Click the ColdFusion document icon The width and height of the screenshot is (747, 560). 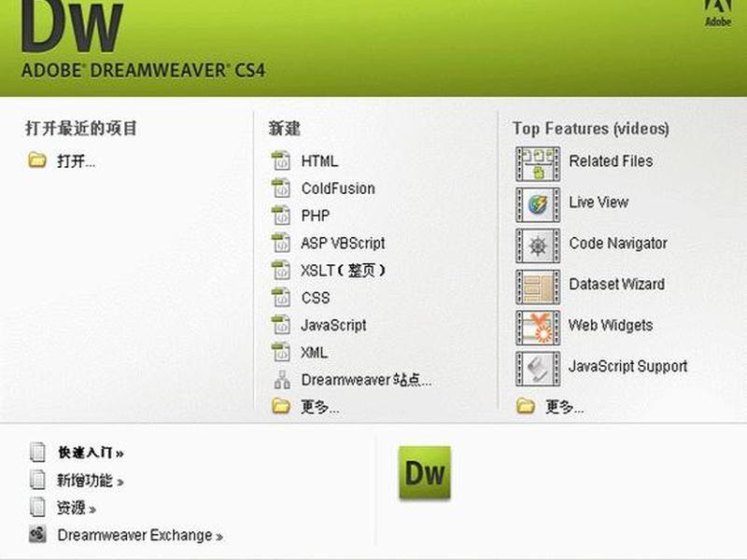281,189
